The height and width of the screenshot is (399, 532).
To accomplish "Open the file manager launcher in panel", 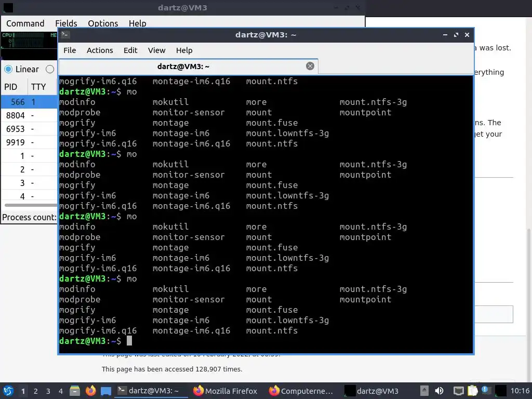I will (x=75, y=391).
